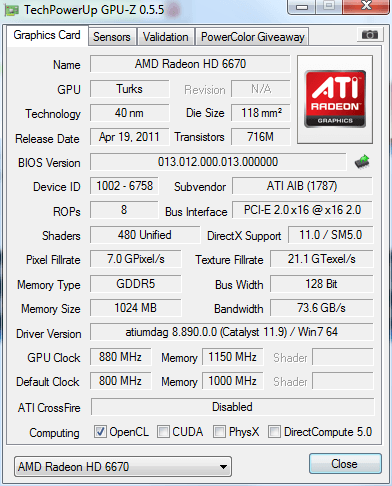Image resolution: width=392 pixels, height=486 pixels.
Task: Switch to the Sensors tab
Action: [112, 37]
